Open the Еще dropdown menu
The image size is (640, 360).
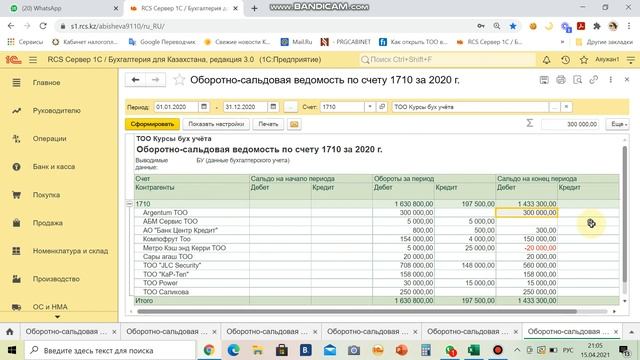[x=618, y=124]
